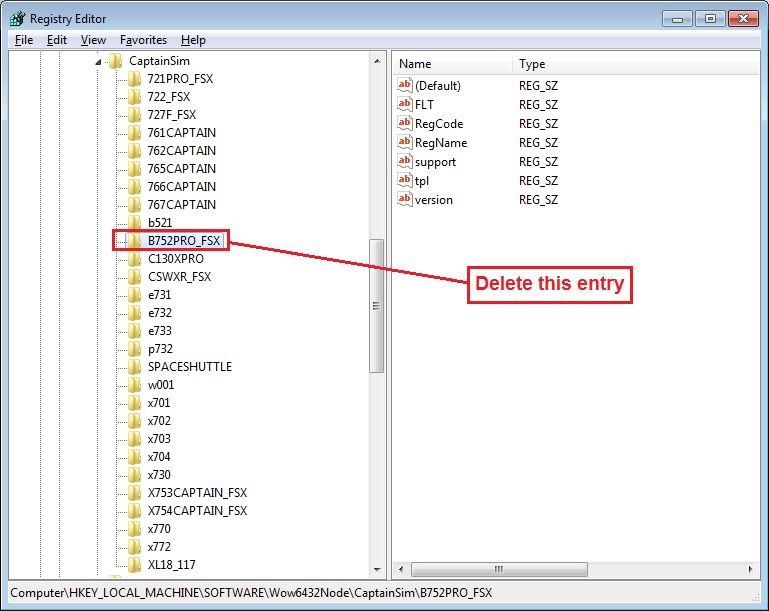This screenshot has width=769, height=611.
Task: Select the B752PRO_FSX registry key
Action: (183, 241)
